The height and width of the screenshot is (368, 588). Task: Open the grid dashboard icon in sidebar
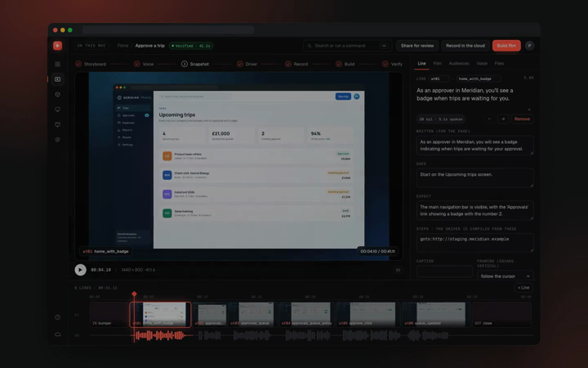click(x=57, y=65)
